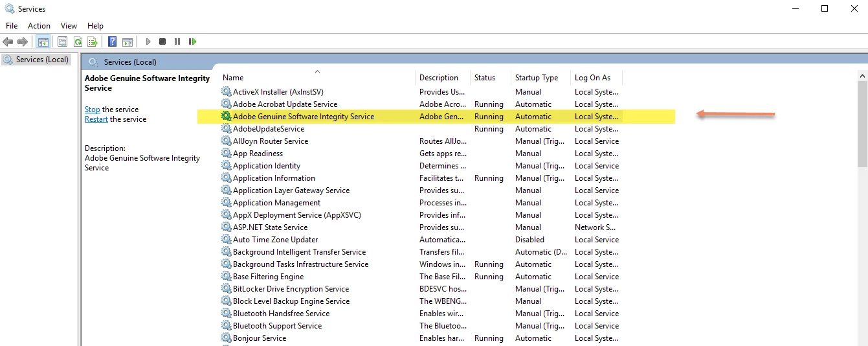
Task: Sort by the Startup Type column header
Action: [x=540, y=78]
